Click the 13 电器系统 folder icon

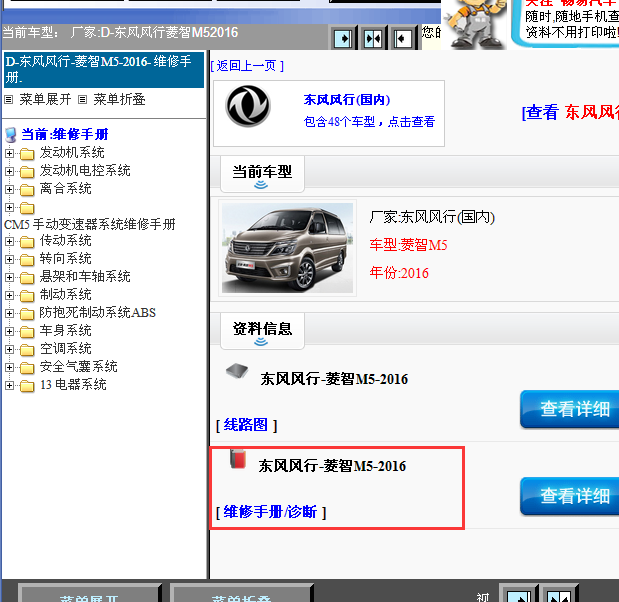click(x=27, y=386)
